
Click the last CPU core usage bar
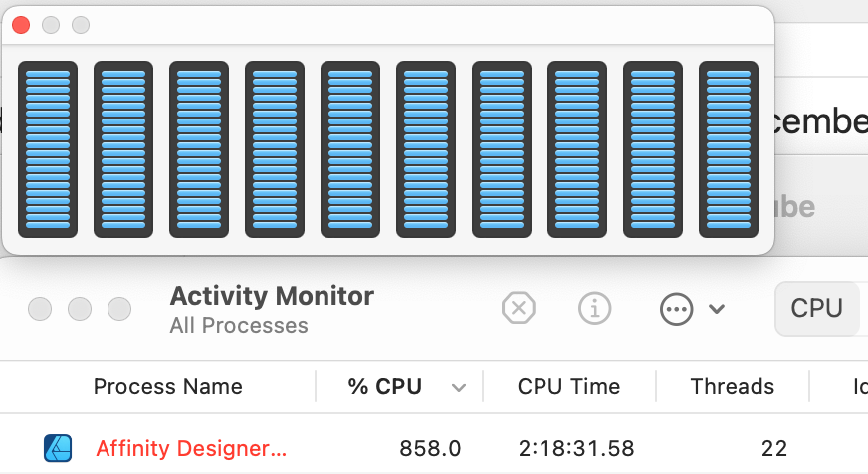coord(729,149)
